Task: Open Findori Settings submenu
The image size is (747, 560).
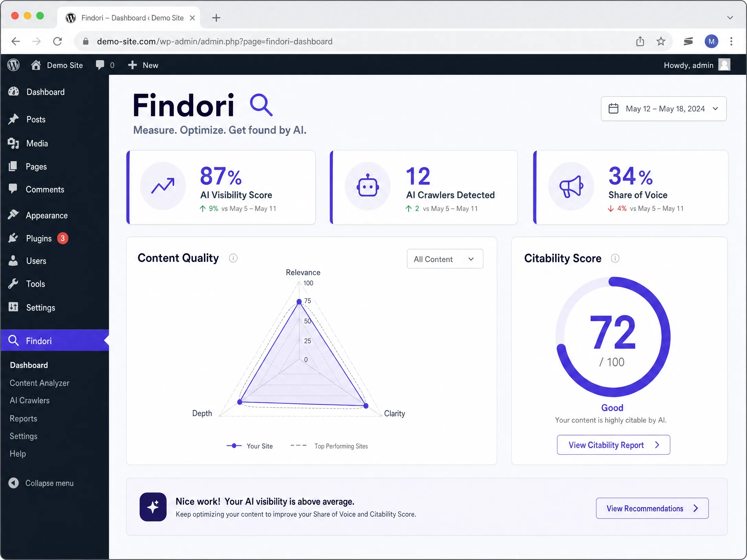Action: coord(23,436)
